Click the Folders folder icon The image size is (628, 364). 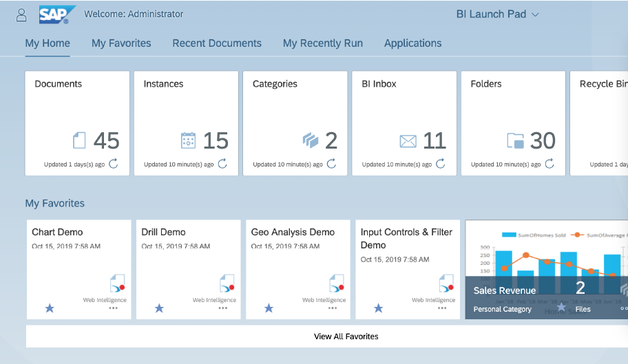pos(516,141)
